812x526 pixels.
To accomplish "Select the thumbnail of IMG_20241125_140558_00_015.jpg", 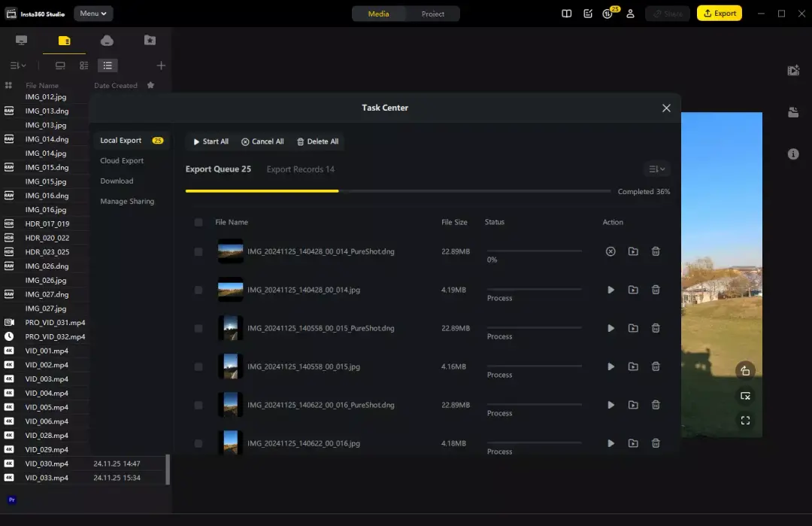I will point(231,366).
